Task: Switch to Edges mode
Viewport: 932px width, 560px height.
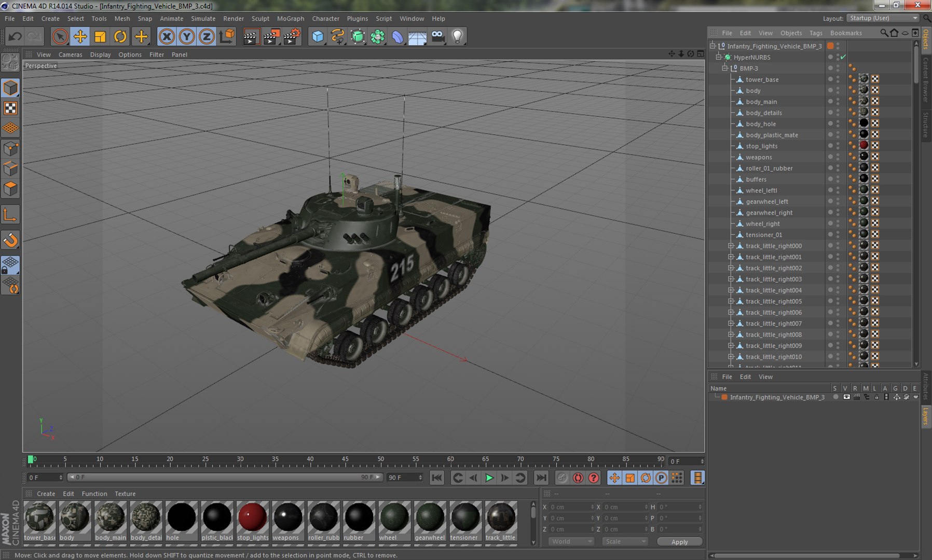Action: [10, 169]
